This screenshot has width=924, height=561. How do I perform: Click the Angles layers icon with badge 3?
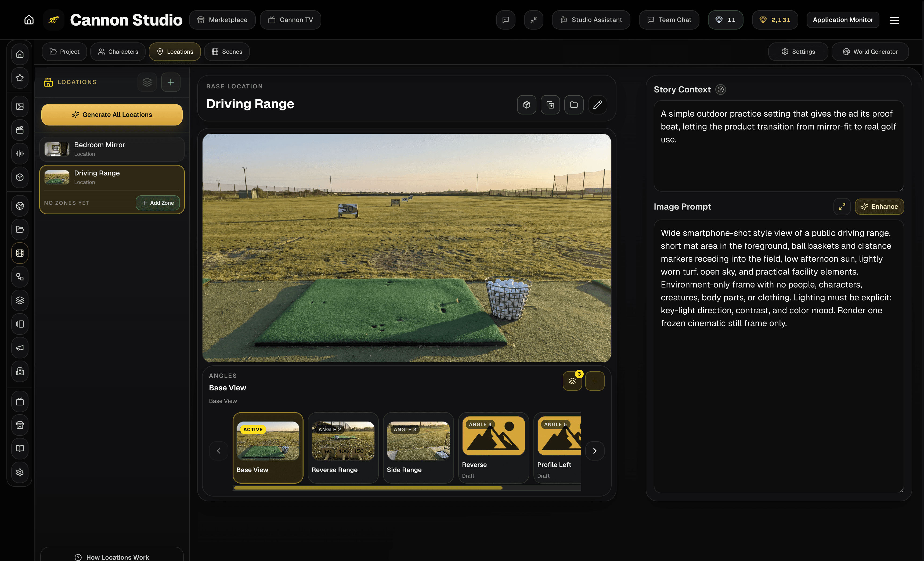click(572, 381)
